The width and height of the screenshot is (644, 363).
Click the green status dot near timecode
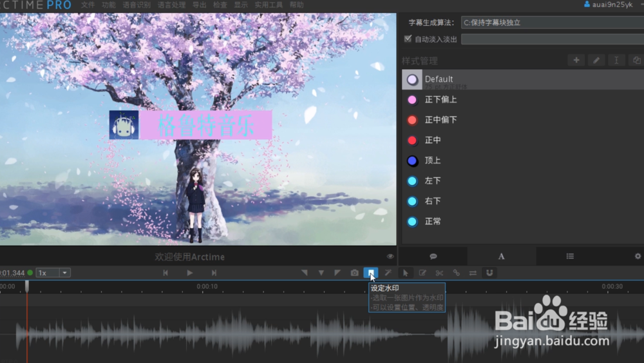coord(30,273)
